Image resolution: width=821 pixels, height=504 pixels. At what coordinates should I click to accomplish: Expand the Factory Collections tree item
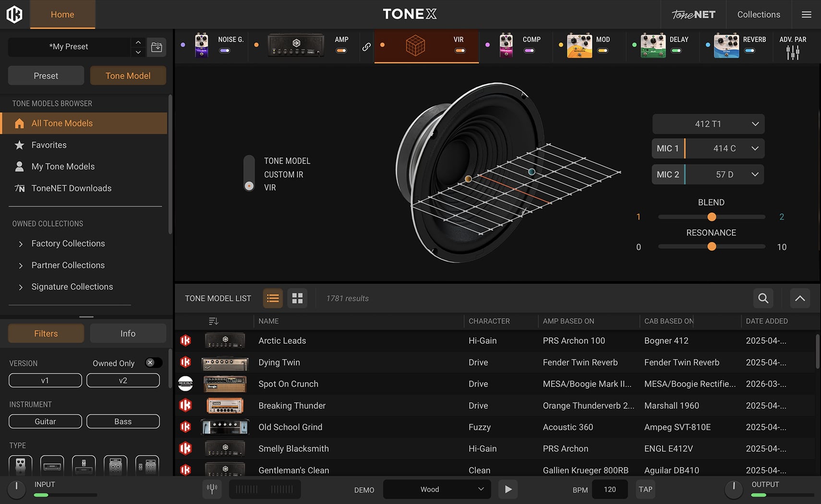pyautogui.click(x=21, y=244)
